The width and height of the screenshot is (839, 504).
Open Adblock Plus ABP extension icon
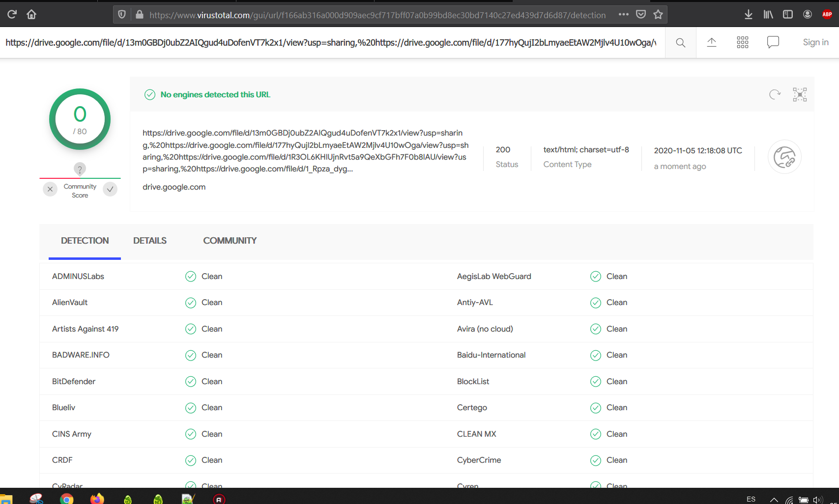tap(827, 15)
